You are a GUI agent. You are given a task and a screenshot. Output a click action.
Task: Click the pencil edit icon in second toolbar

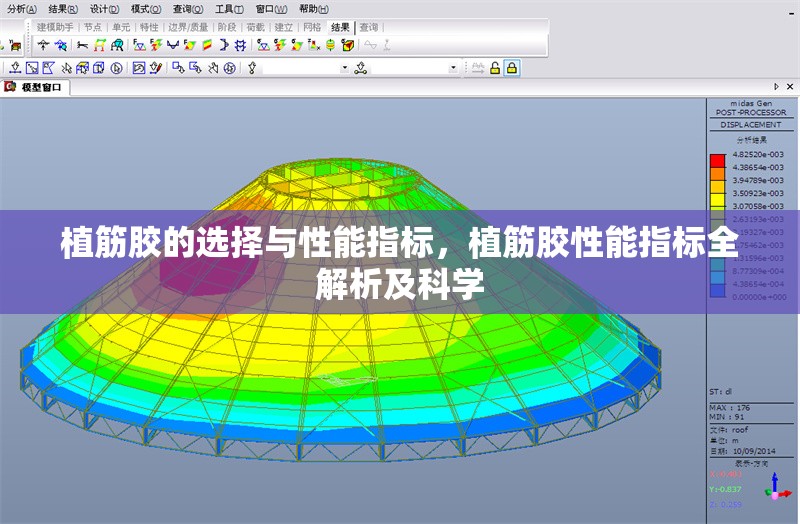coord(155,68)
